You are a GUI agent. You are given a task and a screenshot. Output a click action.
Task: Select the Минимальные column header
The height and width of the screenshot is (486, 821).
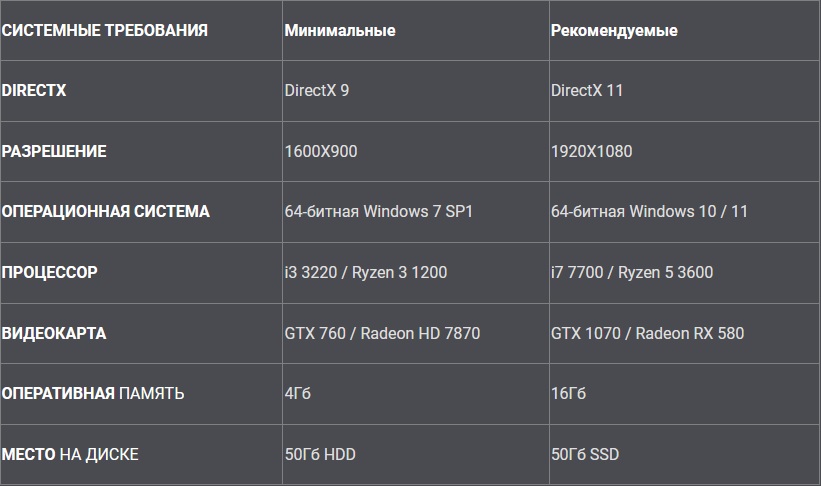340,30
